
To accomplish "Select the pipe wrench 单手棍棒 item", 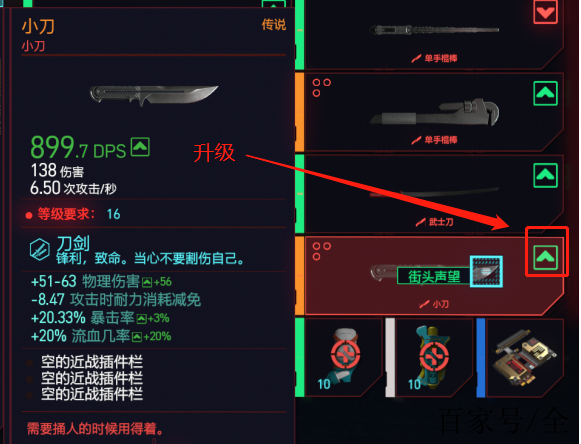I will click(x=434, y=112).
